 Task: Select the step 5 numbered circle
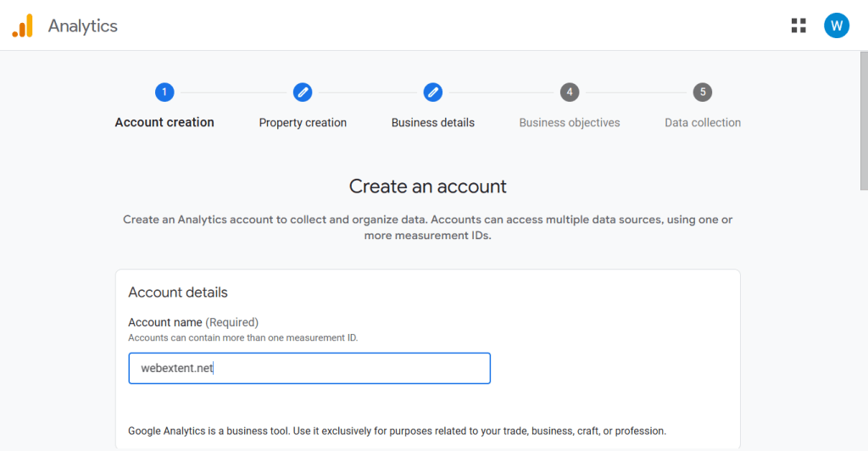(x=702, y=92)
